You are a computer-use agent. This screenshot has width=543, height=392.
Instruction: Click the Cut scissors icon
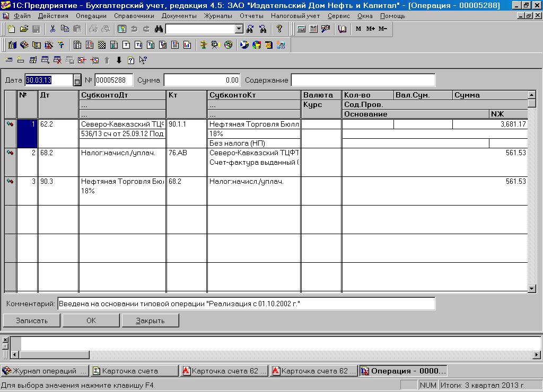point(52,29)
